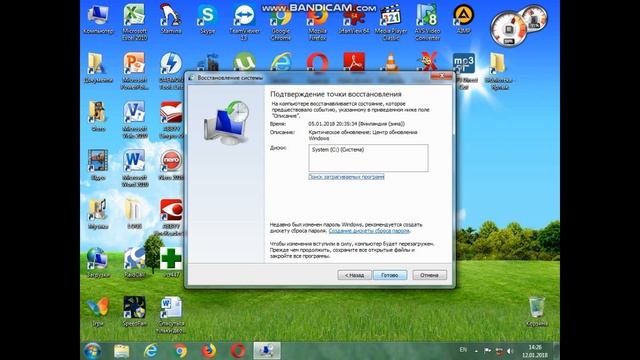The height and width of the screenshot is (360, 640).
Task: Select the Microsoft Visio 2007 shortcut
Action: 134,120
